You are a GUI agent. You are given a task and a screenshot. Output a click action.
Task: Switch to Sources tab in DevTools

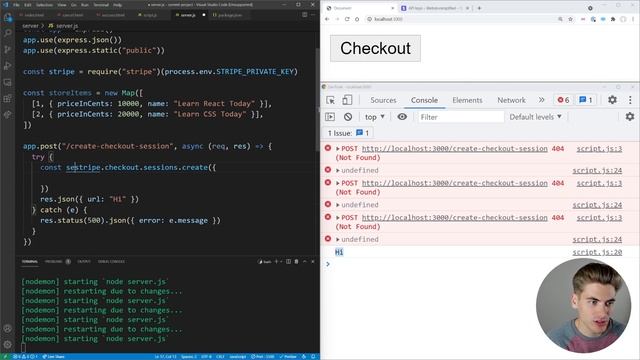click(383, 100)
